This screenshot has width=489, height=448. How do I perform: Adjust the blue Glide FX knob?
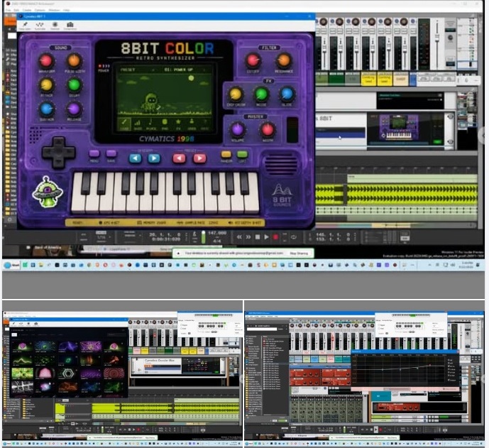click(x=287, y=94)
